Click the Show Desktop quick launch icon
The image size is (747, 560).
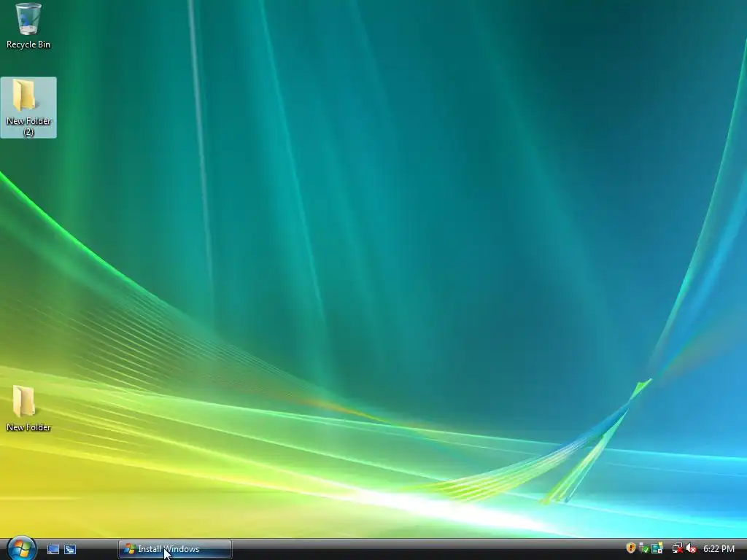[53, 549]
